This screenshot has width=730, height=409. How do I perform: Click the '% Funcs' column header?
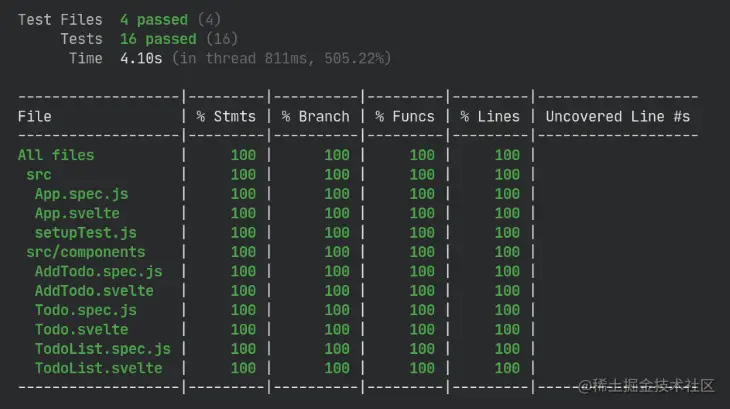405,116
